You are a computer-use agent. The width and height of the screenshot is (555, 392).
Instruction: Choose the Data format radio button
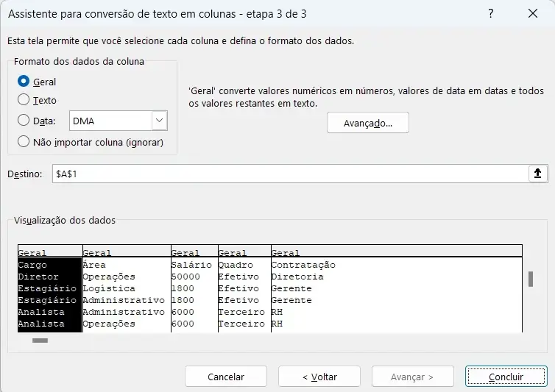click(24, 121)
